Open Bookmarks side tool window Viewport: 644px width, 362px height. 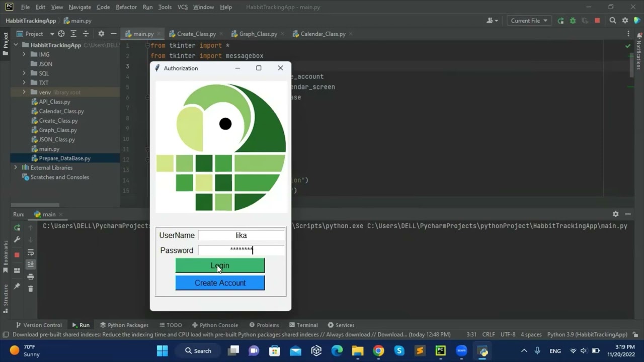6,256
